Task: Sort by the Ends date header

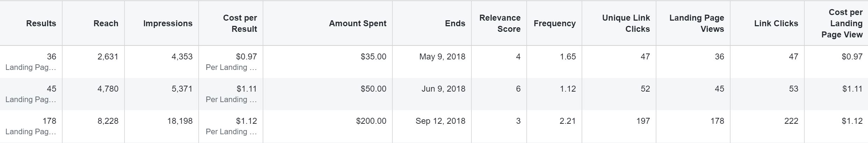Action: click(x=455, y=23)
